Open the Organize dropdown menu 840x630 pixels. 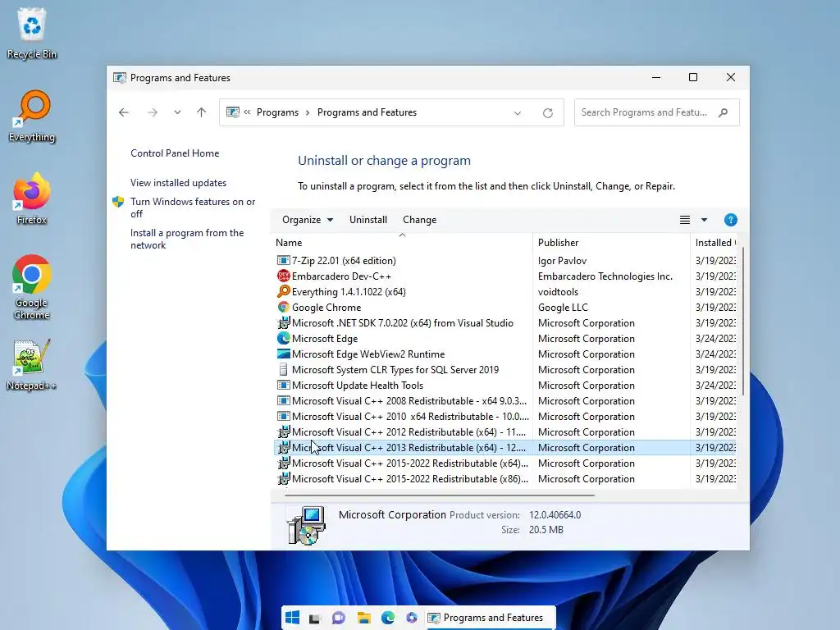pos(308,220)
